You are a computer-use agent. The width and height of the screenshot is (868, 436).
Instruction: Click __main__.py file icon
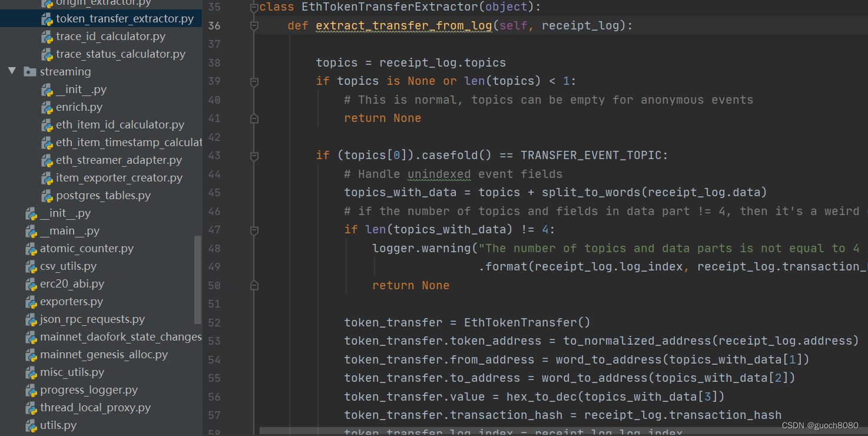(x=31, y=231)
